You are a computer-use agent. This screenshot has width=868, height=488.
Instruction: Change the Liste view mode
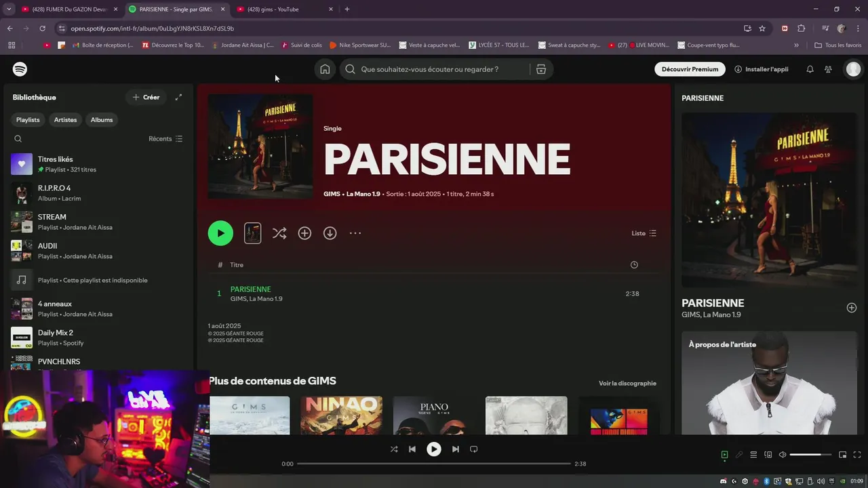click(644, 233)
